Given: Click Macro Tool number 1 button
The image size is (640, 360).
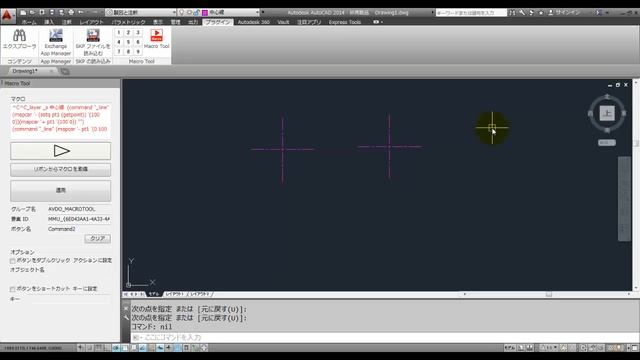Looking at the screenshot, I should [118, 33].
